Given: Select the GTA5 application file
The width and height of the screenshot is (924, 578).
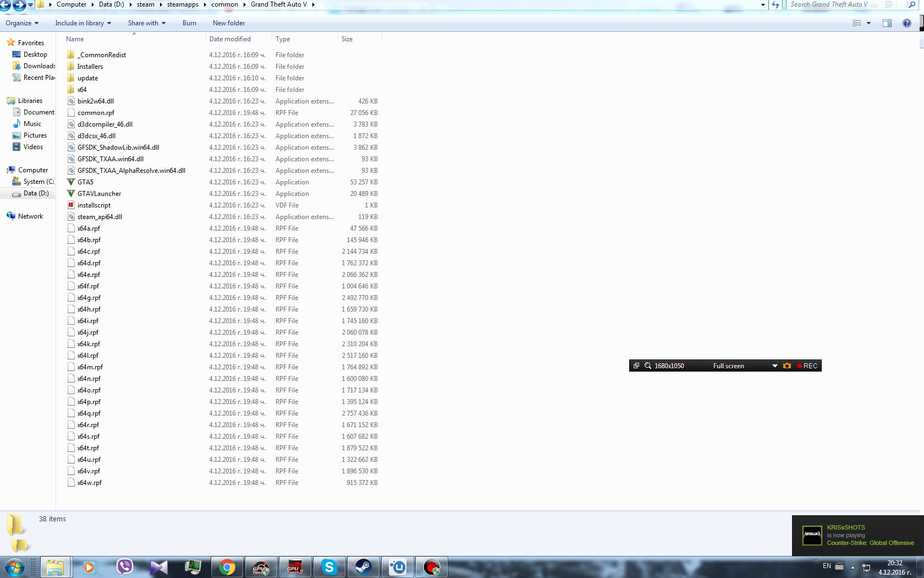Looking at the screenshot, I should pos(85,182).
